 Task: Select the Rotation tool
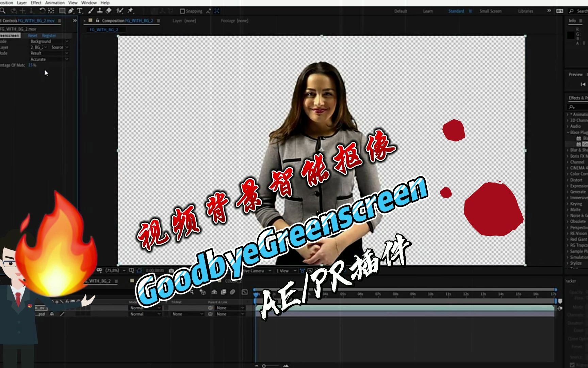coord(42,11)
